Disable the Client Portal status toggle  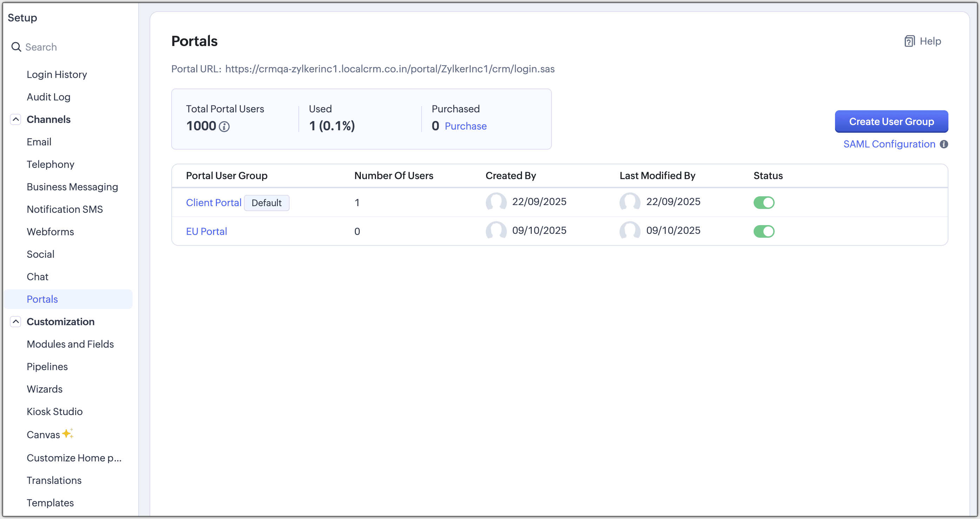763,202
